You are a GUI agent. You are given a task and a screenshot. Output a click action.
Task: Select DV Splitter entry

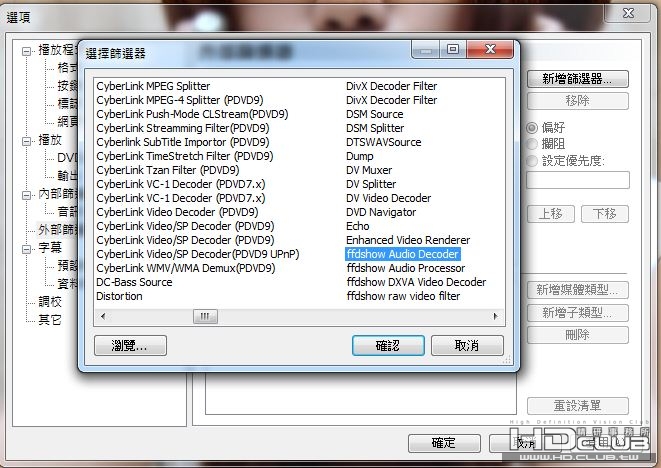(x=371, y=184)
